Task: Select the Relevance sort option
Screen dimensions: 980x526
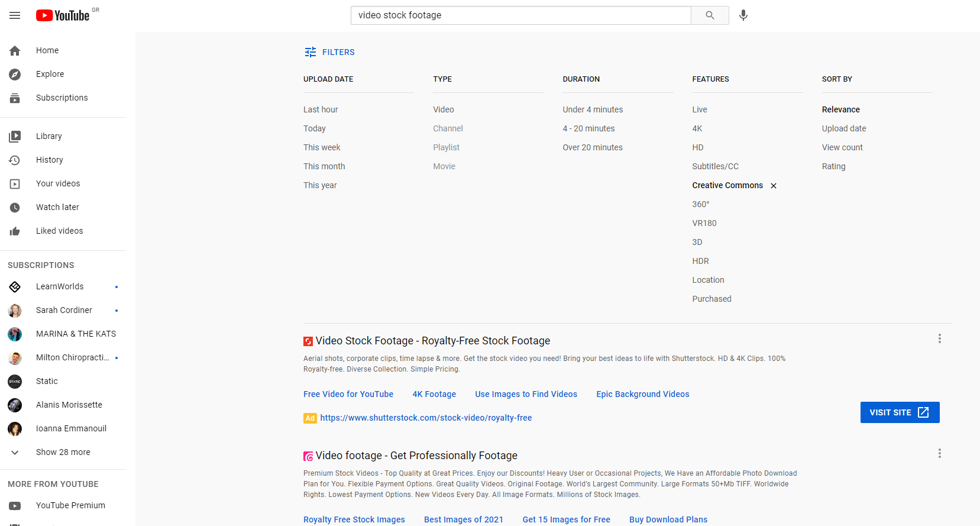Action: pyautogui.click(x=841, y=109)
